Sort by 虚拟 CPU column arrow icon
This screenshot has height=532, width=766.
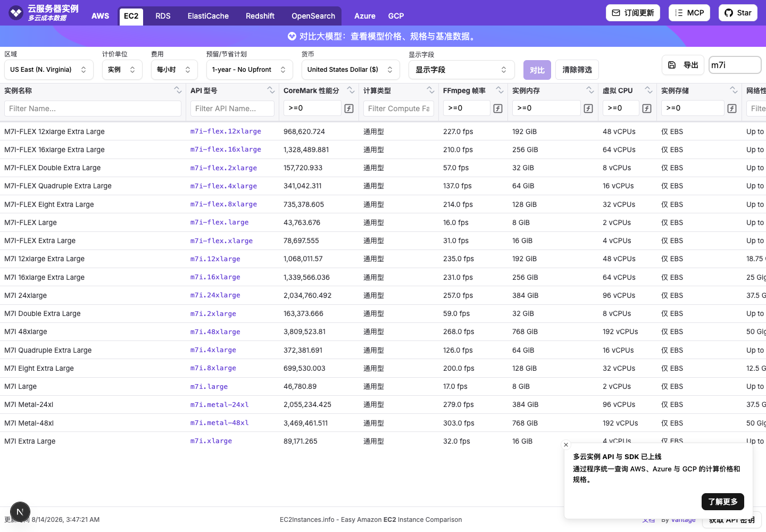click(648, 90)
